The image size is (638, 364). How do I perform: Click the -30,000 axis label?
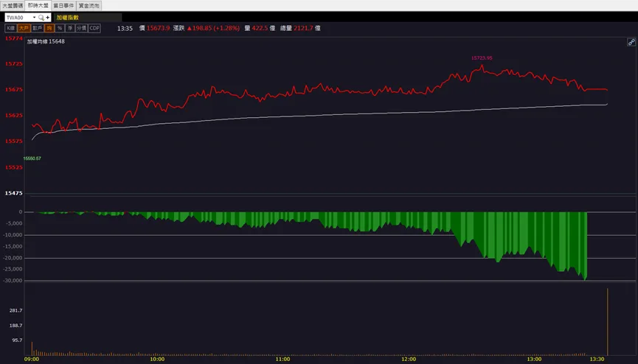(13, 280)
